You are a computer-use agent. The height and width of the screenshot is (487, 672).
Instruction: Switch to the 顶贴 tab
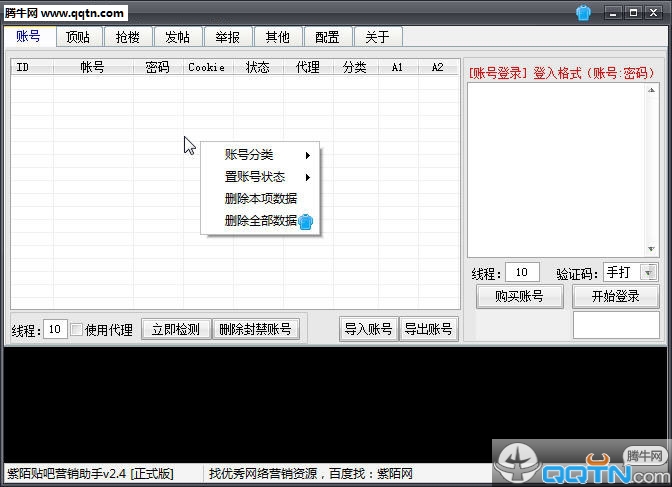(78, 37)
